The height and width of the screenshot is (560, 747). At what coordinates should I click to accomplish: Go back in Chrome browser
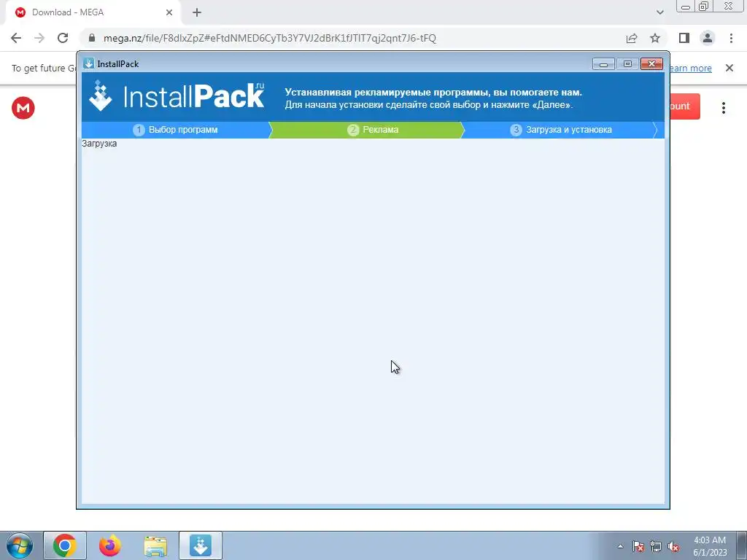click(16, 38)
